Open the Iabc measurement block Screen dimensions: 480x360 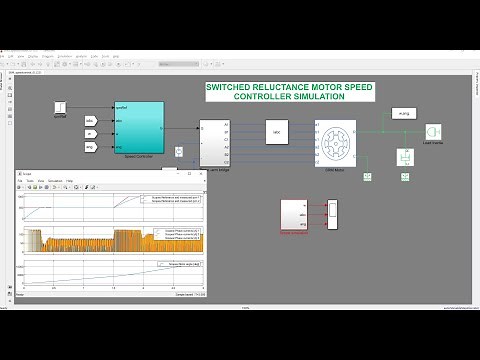click(277, 132)
